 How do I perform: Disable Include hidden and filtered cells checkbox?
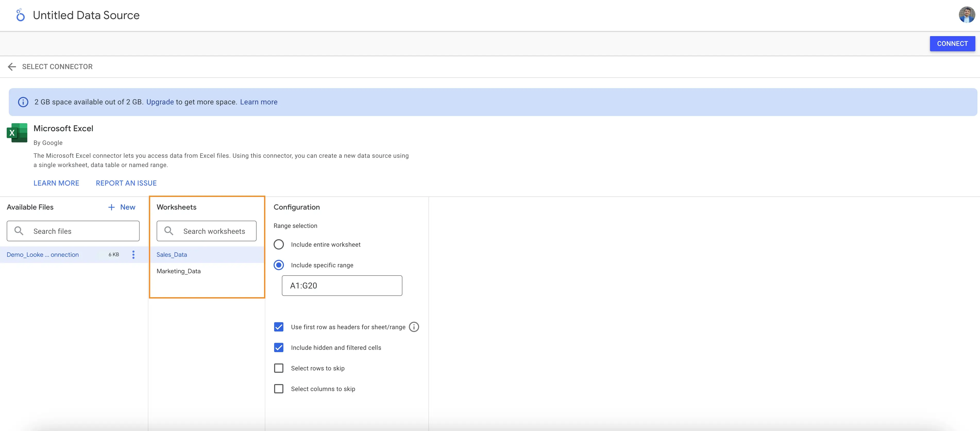279,347
